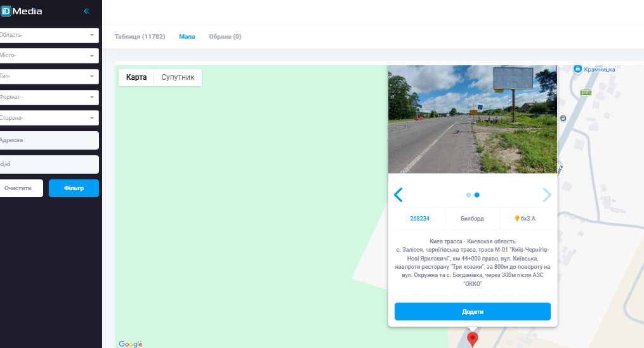Open the Область dropdown
The image size is (644, 348).
(x=49, y=35)
